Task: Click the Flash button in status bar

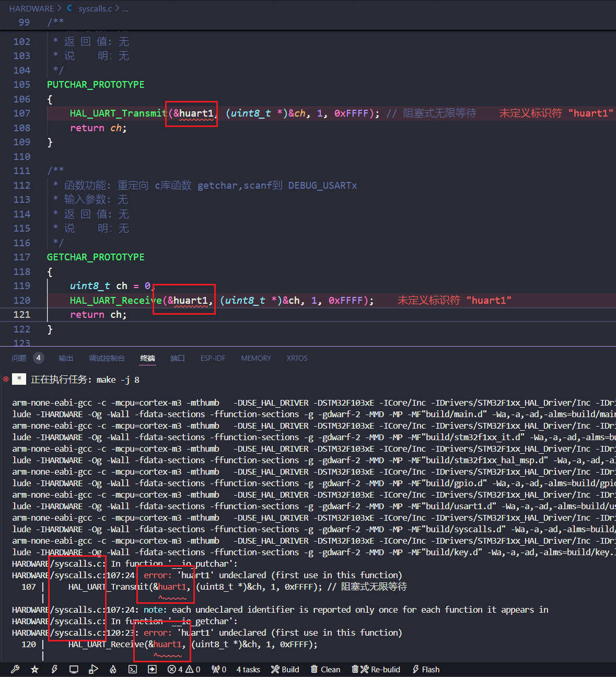Action: (426, 669)
